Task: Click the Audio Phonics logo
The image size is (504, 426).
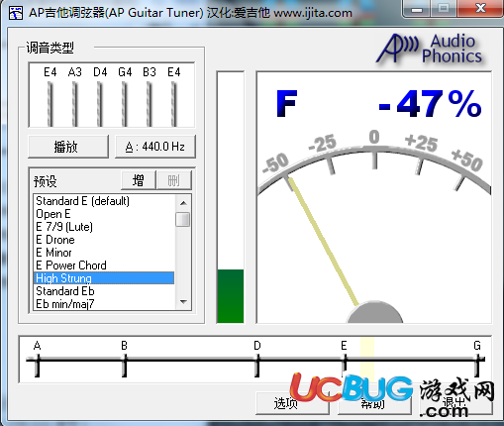Action: (429, 49)
